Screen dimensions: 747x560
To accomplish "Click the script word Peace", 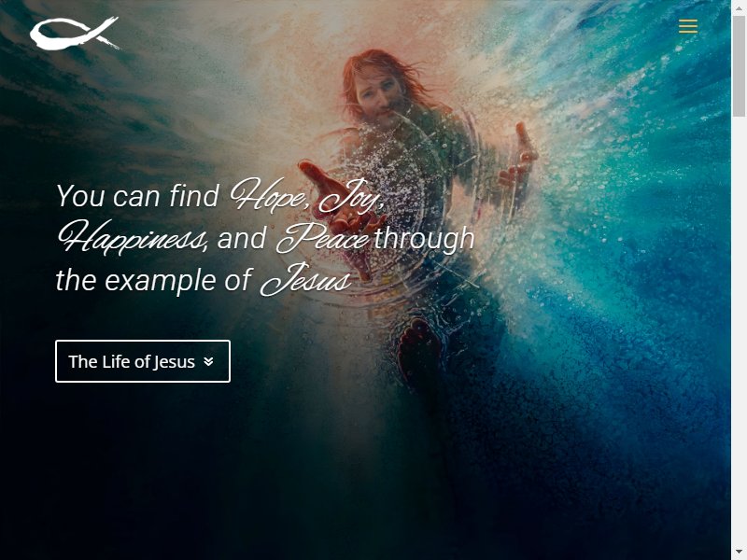I will coord(322,238).
